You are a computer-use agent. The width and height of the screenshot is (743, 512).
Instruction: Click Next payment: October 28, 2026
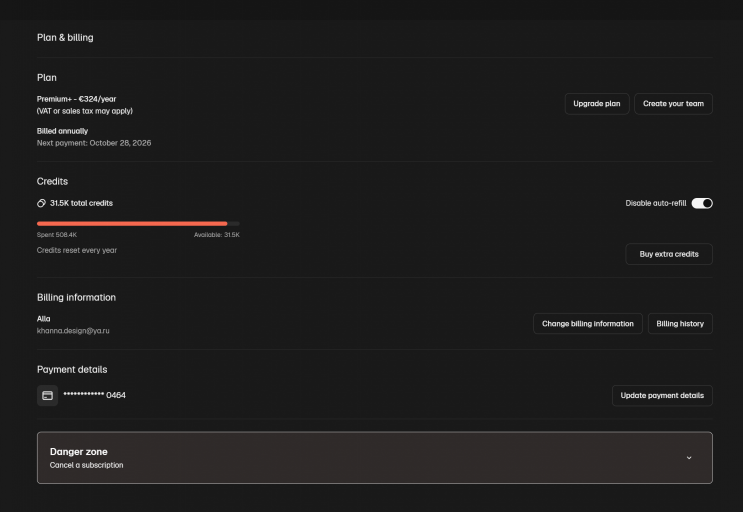(x=94, y=143)
